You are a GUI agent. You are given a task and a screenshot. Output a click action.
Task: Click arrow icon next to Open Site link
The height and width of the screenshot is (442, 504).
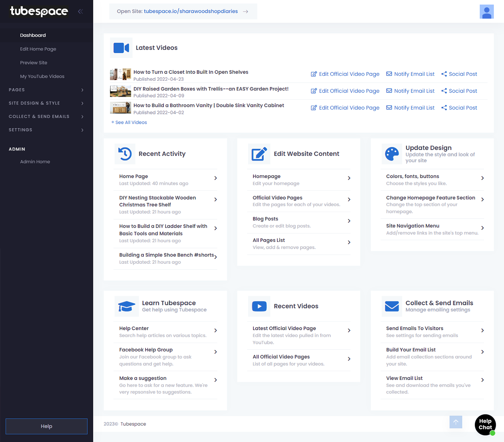click(x=246, y=11)
